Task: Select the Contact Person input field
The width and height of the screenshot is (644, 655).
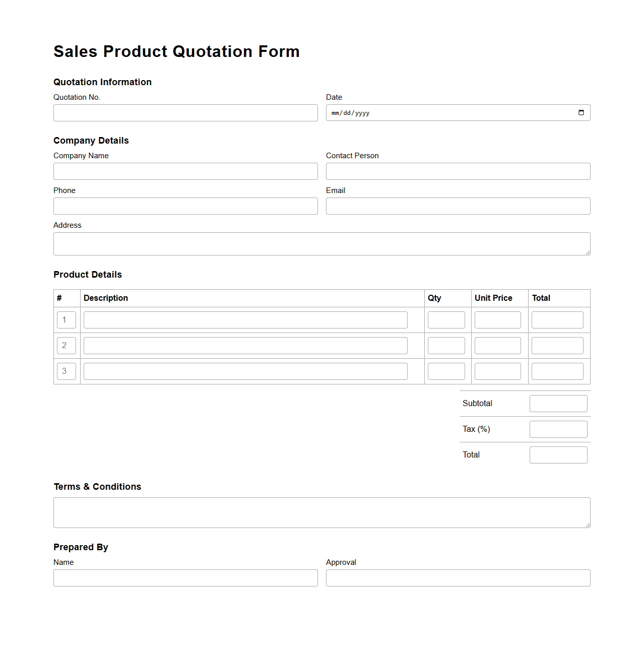Action: [x=458, y=171]
